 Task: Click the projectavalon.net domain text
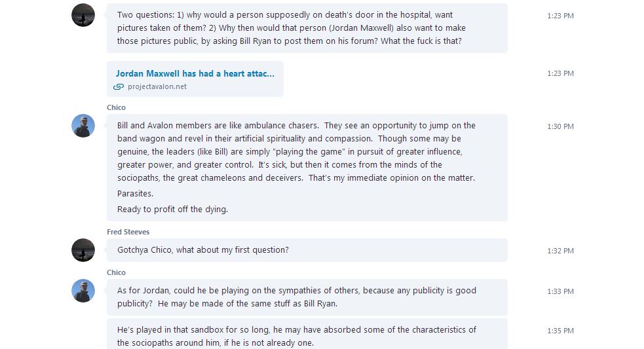[157, 87]
